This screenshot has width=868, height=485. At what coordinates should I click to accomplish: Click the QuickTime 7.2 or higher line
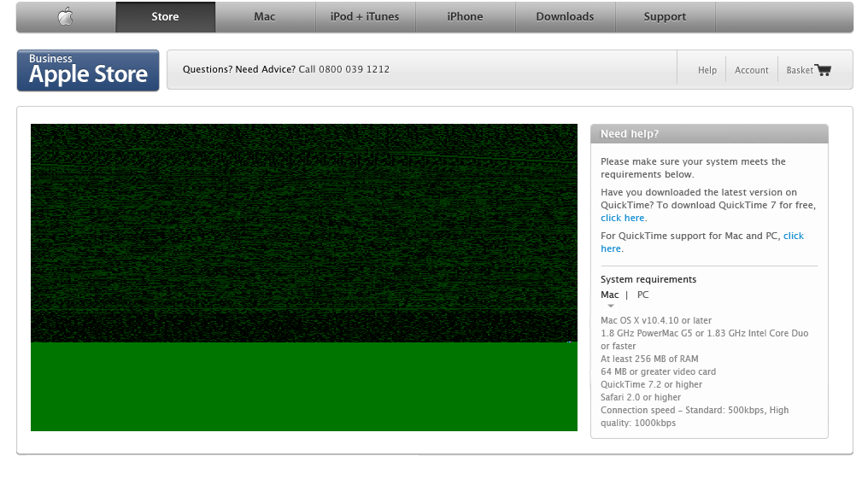click(651, 384)
